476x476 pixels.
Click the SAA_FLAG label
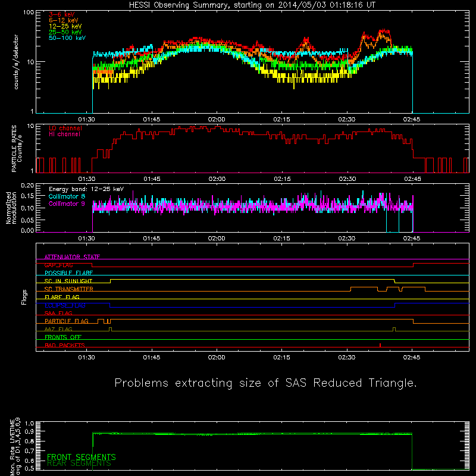[x=58, y=313]
